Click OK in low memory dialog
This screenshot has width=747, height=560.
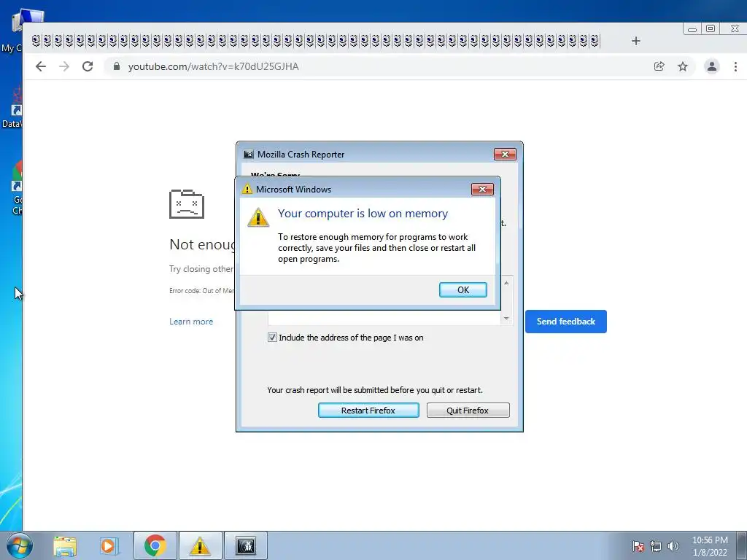(x=463, y=290)
